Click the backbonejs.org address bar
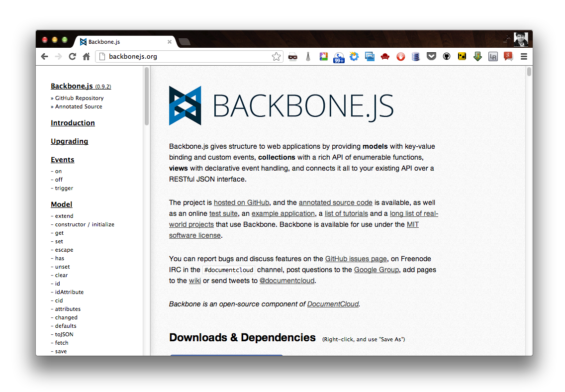The width and height of the screenshot is (565, 392). coord(189,57)
